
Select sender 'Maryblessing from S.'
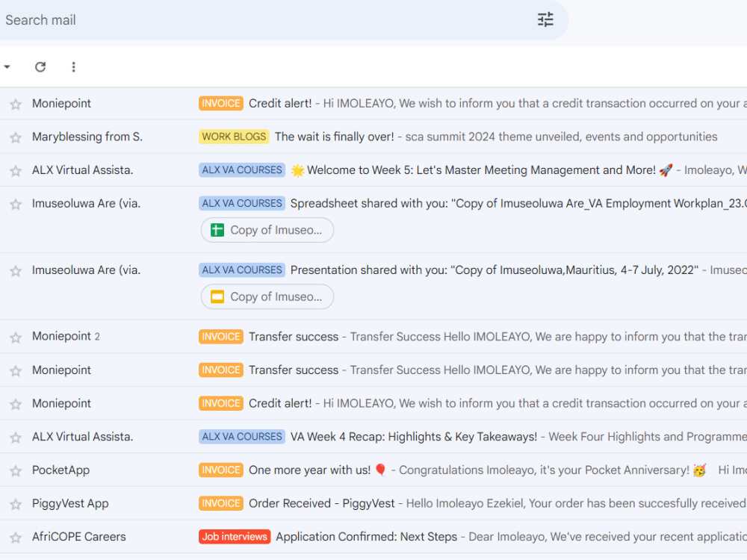pos(87,137)
